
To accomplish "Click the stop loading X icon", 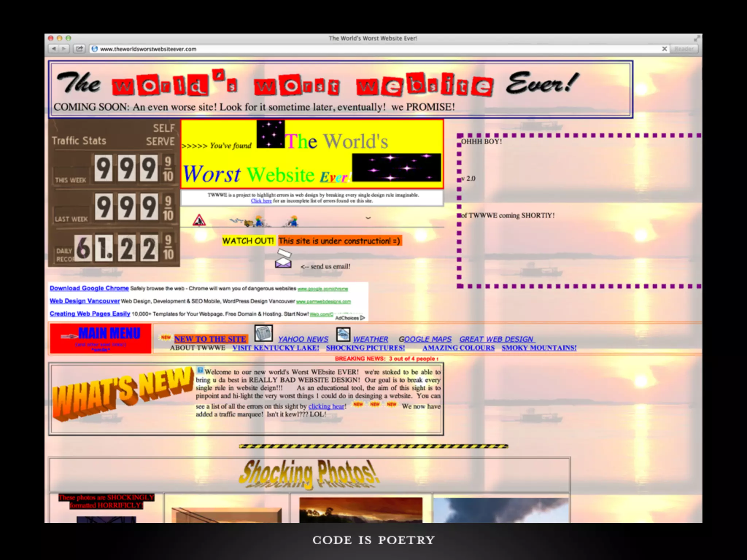I will pos(664,49).
